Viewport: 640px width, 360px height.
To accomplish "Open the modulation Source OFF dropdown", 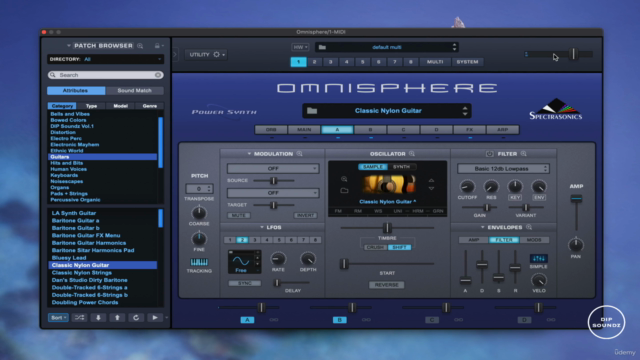I will (273, 168).
